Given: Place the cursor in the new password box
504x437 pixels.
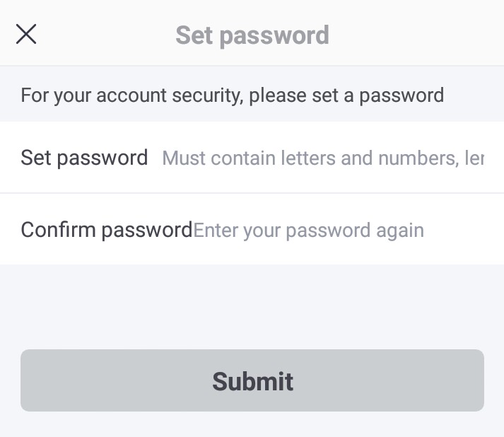Looking at the screenshot, I should click(323, 158).
